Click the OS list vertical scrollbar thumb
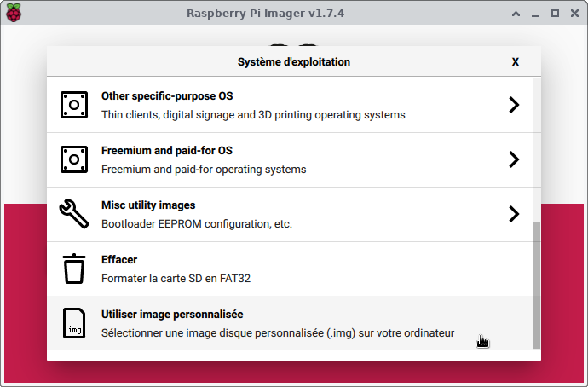Viewport: 588px width, 387px height. pos(536,286)
